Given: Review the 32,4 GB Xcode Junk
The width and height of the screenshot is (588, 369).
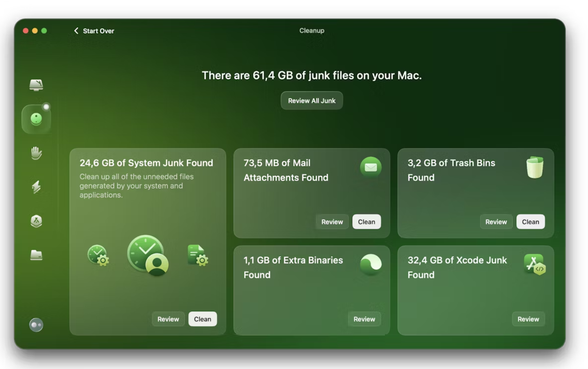Looking at the screenshot, I should [528, 319].
